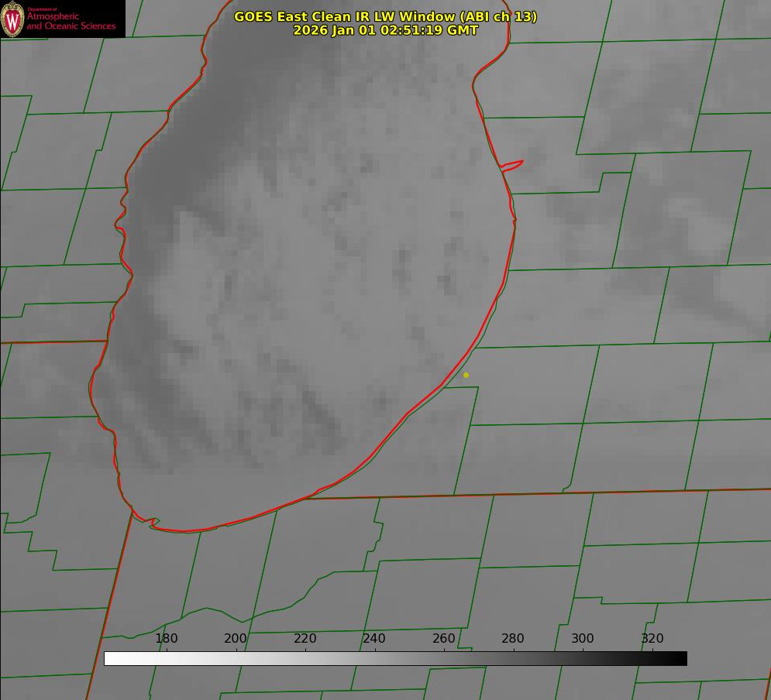The image size is (771, 700).
Task: Click the 260 colorbar tick label
Action: tap(443, 638)
